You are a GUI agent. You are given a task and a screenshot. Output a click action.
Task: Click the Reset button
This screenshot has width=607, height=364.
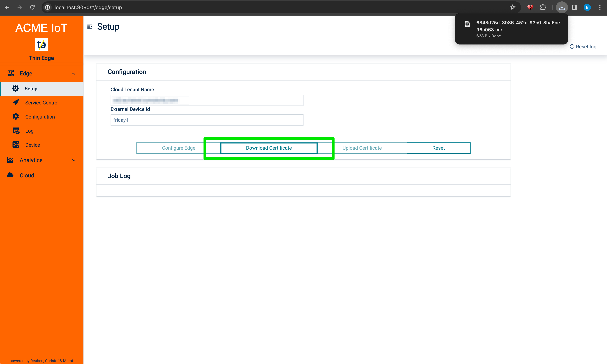(438, 148)
